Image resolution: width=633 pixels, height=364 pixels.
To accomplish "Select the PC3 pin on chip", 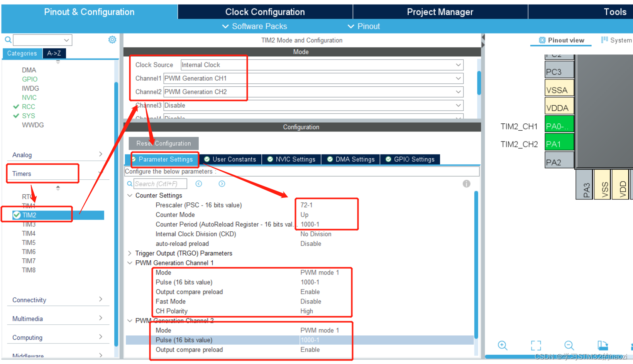I will pos(559,70).
